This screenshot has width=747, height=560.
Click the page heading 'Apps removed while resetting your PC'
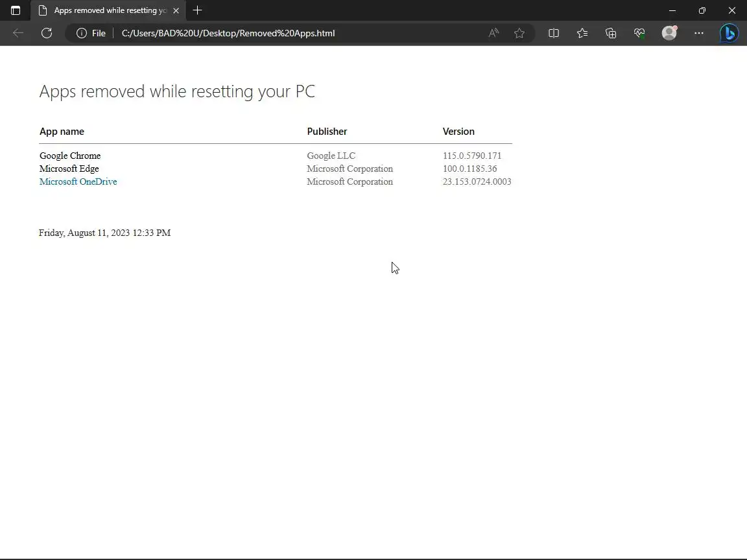tap(177, 91)
